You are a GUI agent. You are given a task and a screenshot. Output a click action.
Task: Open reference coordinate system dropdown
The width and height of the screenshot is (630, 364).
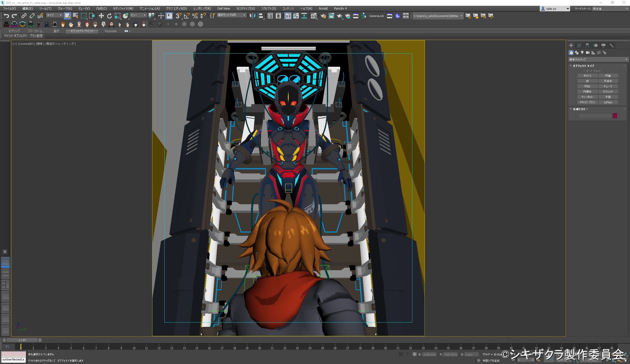[138, 15]
